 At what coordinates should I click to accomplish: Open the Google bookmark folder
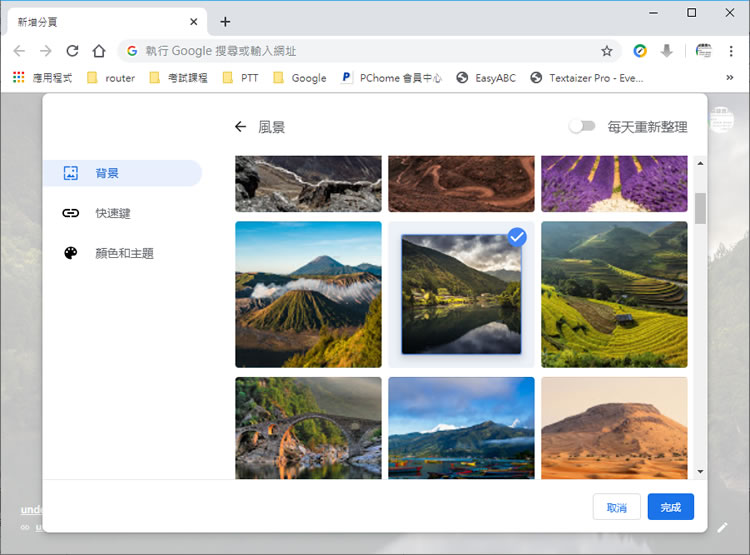coord(299,78)
